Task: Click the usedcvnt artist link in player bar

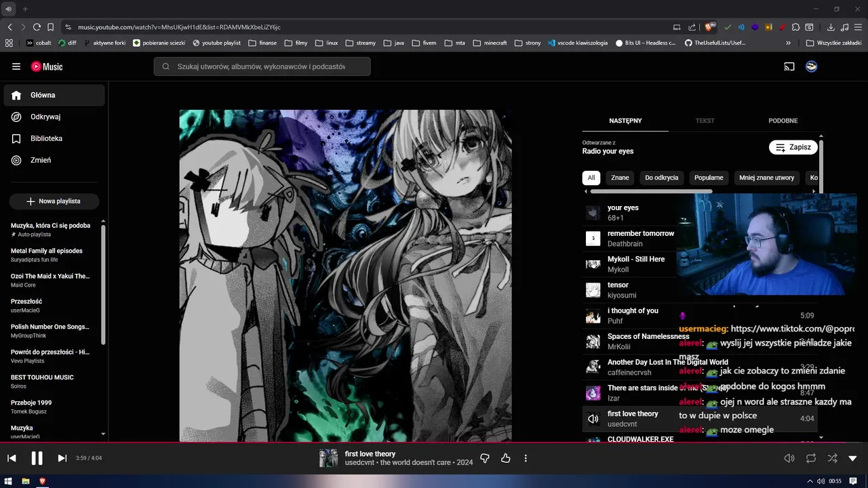Action: point(360,463)
